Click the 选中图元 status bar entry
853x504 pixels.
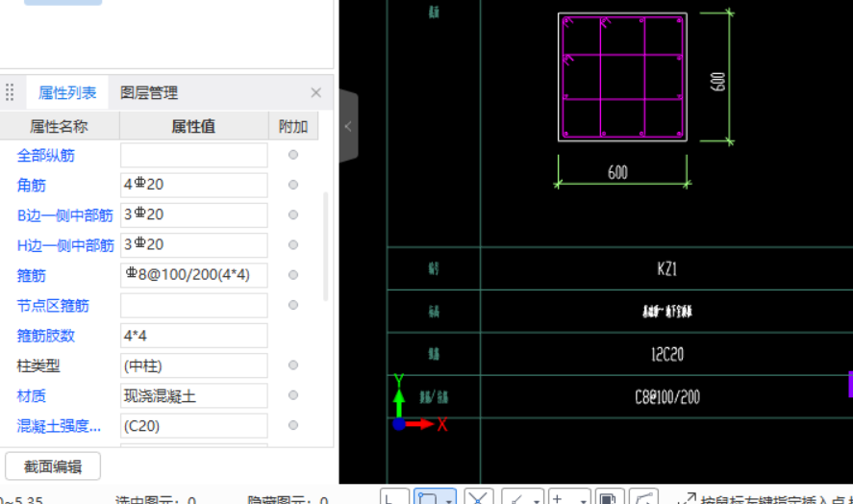pos(156,499)
